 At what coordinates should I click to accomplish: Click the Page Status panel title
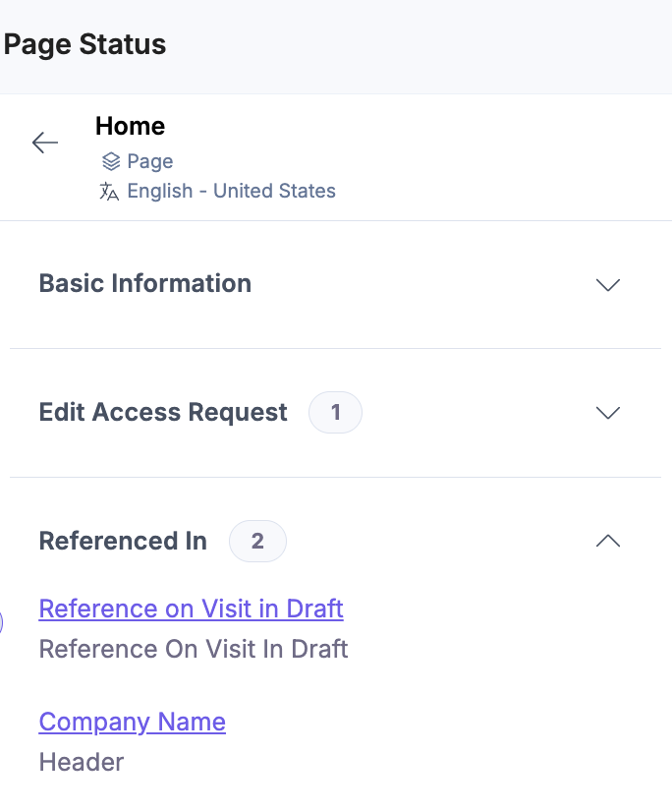coord(84,44)
